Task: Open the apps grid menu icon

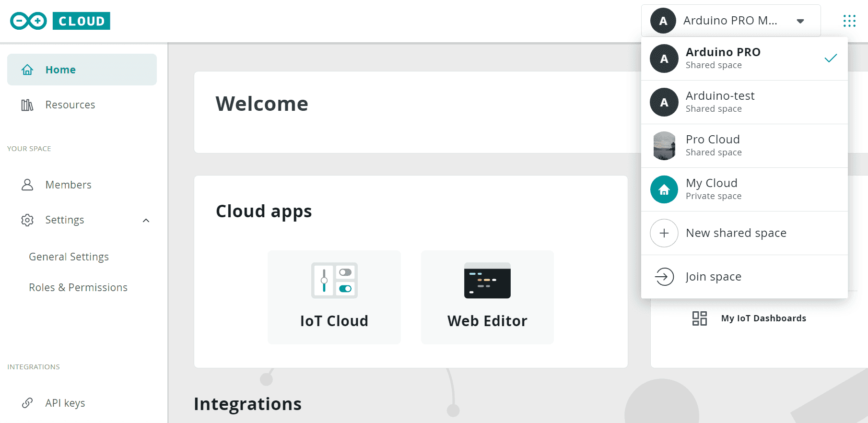Action: pos(849,21)
